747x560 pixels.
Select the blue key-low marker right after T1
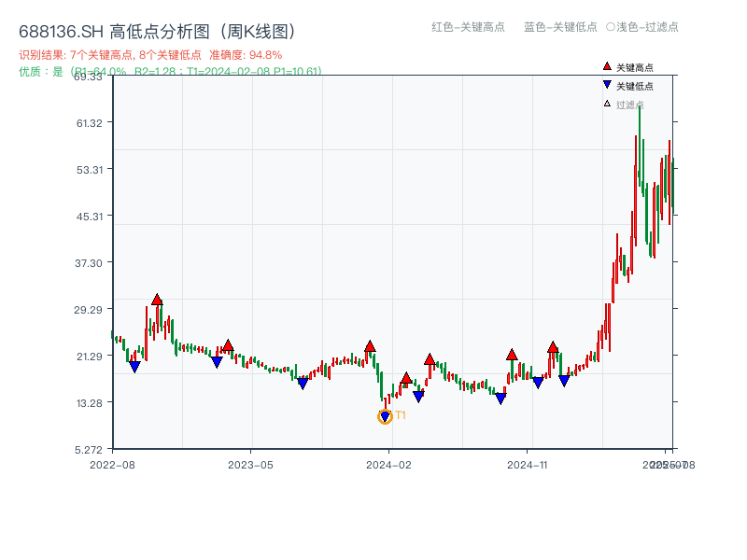tap(418, 396)
